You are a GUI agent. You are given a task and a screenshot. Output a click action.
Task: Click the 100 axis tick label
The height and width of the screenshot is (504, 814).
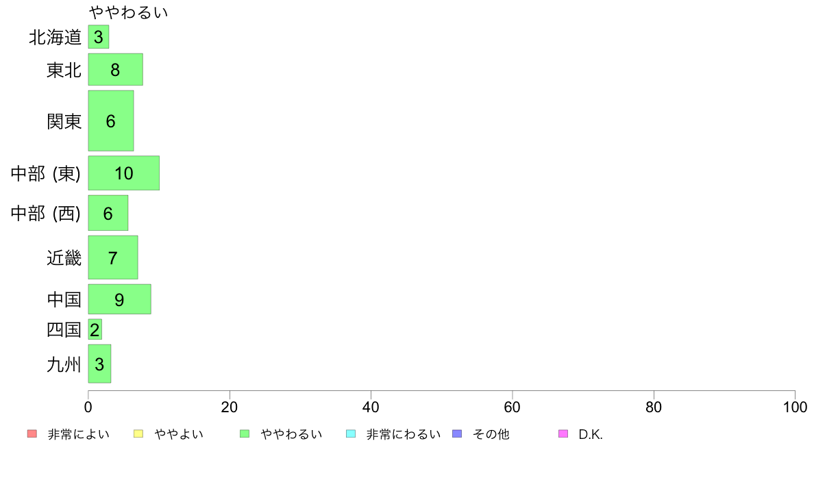(x=795, y=407)
